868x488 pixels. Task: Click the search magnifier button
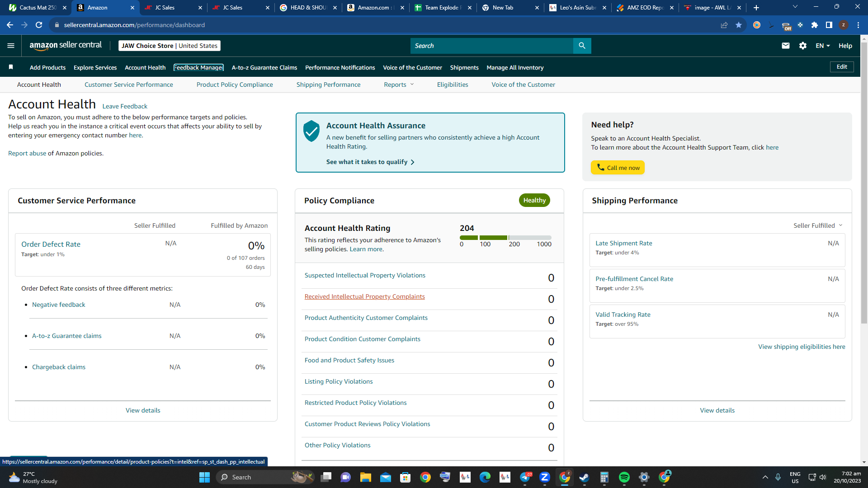(x=582, y=46)
